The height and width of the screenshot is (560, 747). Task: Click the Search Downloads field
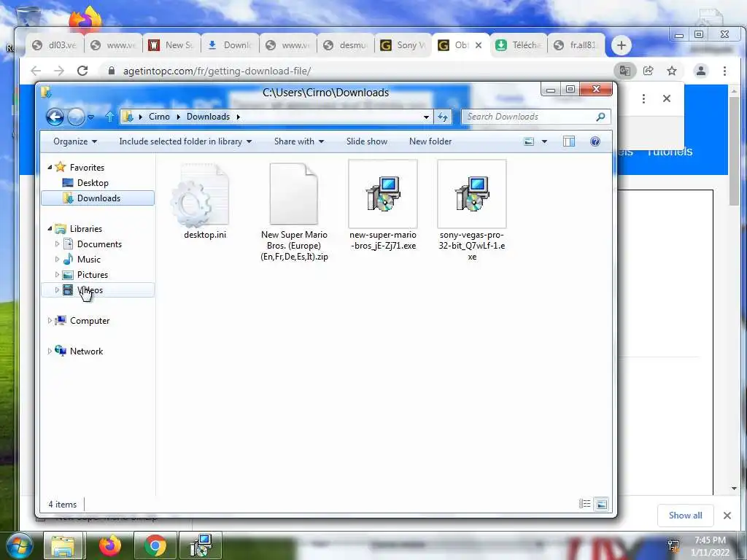pyautogui.click(x=529, y=117)
